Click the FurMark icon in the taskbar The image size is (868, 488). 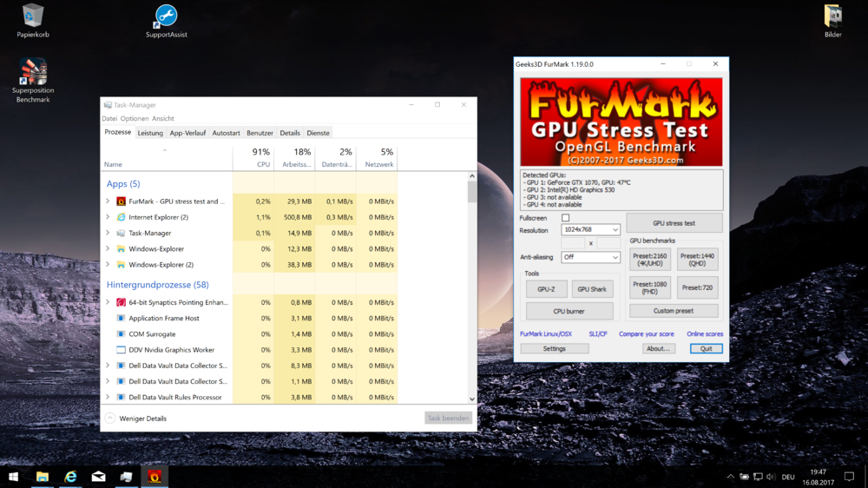point(155,477)
